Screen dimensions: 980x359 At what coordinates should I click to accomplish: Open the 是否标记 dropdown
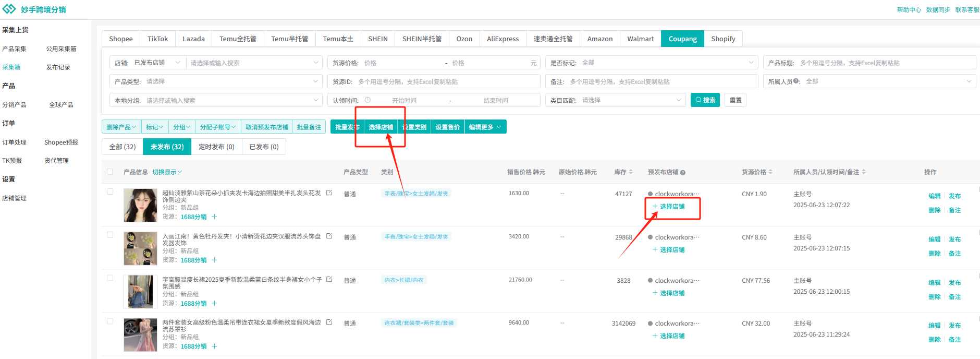[x=652, y=63]
